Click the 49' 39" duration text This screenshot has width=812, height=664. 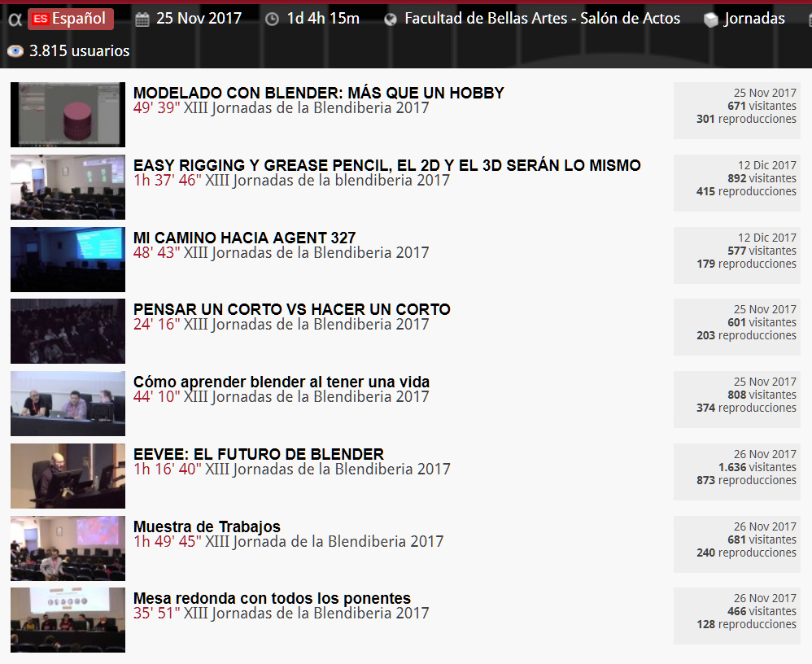click(x=156, y=107)
